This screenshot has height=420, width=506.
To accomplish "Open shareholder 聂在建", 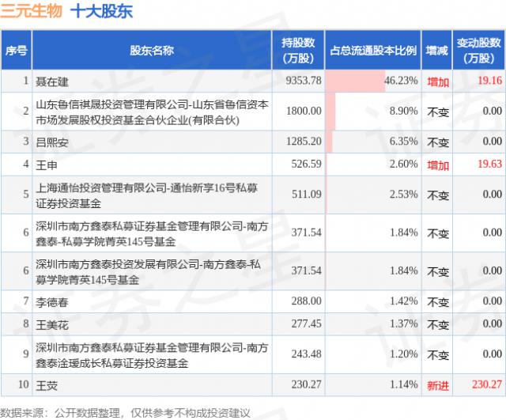I will (x=52, y=81).
